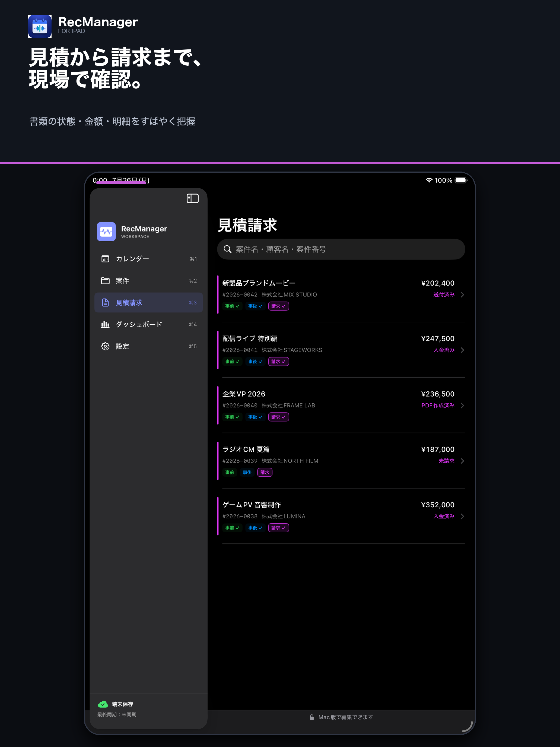
Task: Click the RecManager app icon in header
Action: 40,26
